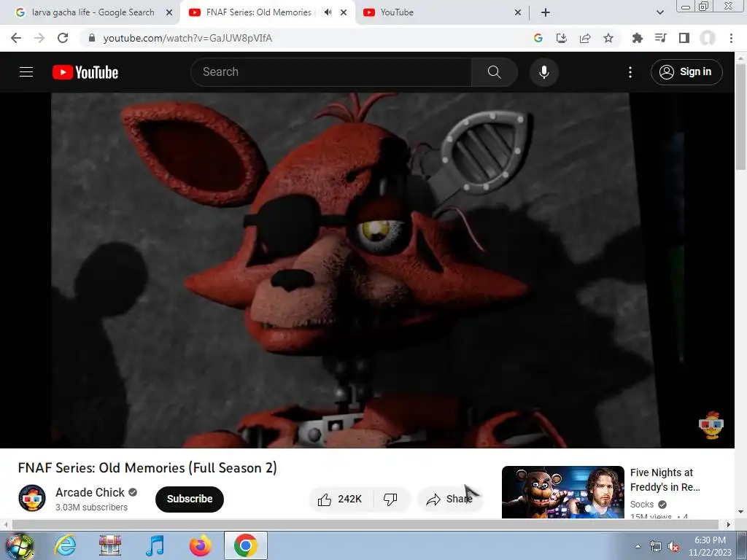This screenshot has width=747, height=560.
Task: Show hidden system tray icons
Action: click(x=638, y=546)
